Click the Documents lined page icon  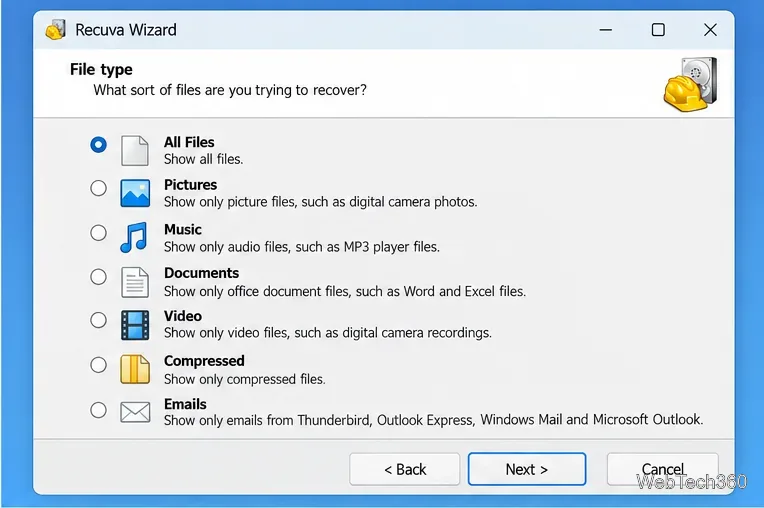point(135,282)
